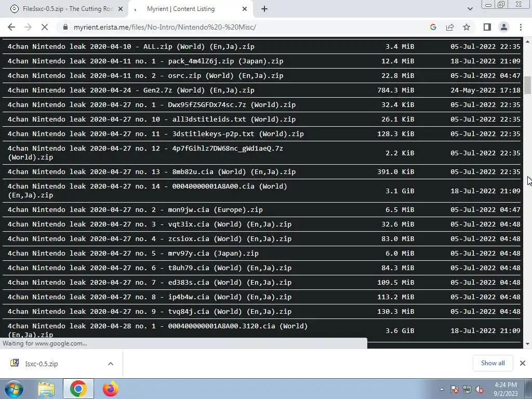532x399 pixels.
Task: Select the 3.1 GiB size value
Action: [x=400, y=191]
